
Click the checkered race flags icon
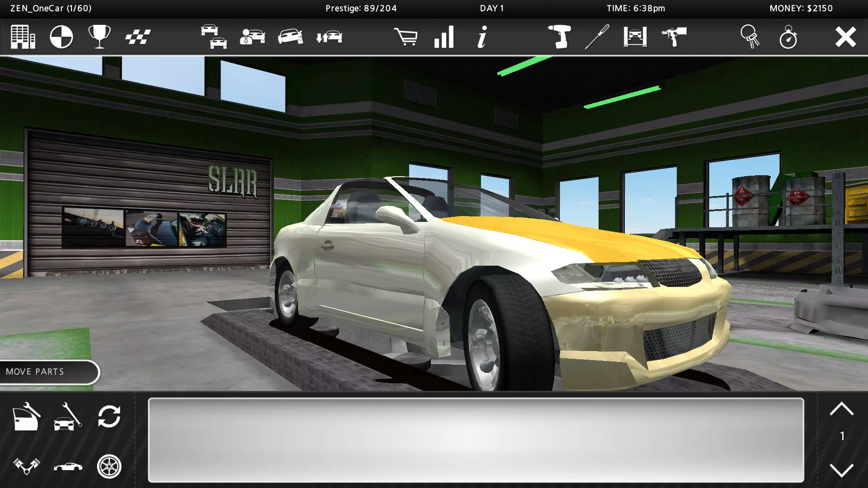click(x=138, y=37)
